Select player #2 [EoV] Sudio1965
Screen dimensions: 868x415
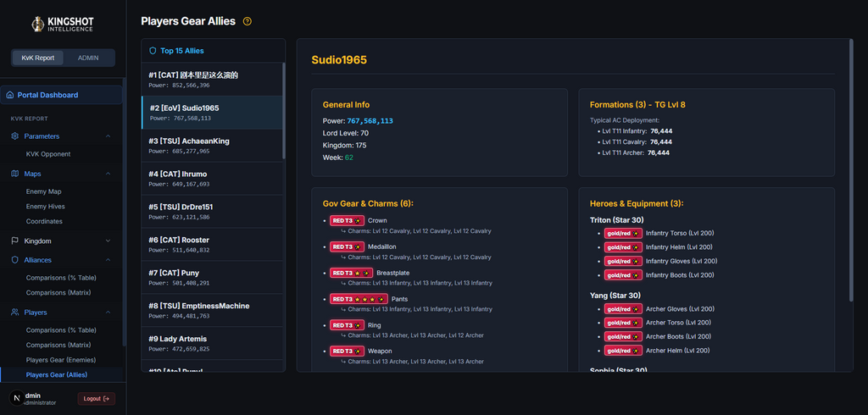point(212,113)
